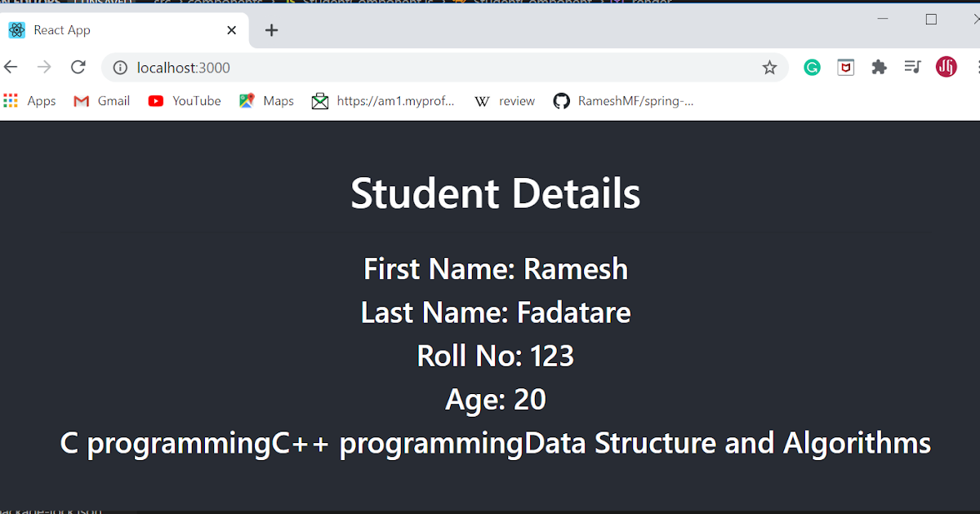Viewport: 980px width, 514px height.
Task: Open the McAfee WebAdvisor extension
Action: click(845, 67)
